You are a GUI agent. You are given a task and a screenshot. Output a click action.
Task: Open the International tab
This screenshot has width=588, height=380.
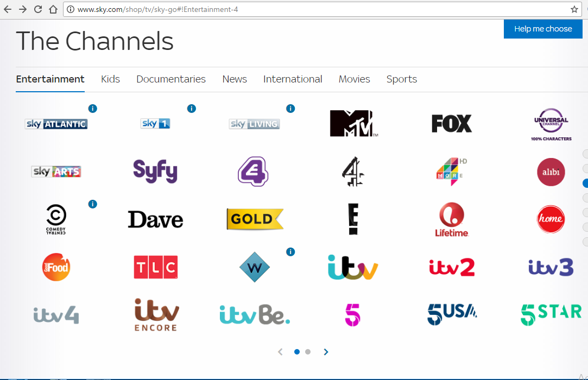click(x=293, y=79)
